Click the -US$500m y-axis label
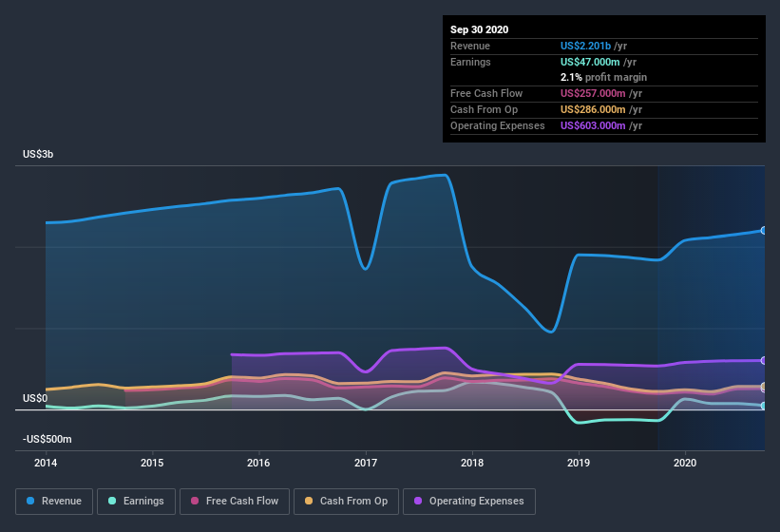This screenshot has height=532, width=780. (48, 439)
